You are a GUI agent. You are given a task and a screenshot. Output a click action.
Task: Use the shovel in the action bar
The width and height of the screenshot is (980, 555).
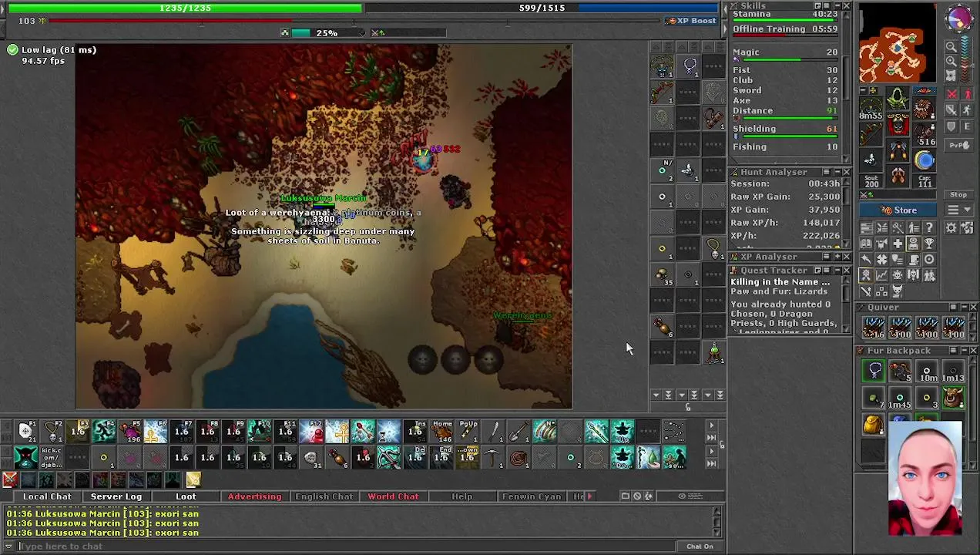[519, 431]
